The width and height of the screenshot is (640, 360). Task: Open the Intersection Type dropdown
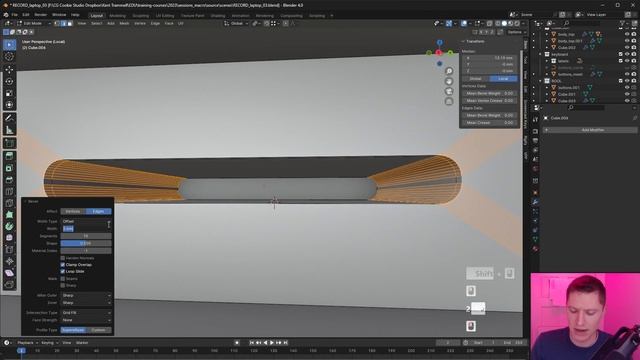coord(86,313)
